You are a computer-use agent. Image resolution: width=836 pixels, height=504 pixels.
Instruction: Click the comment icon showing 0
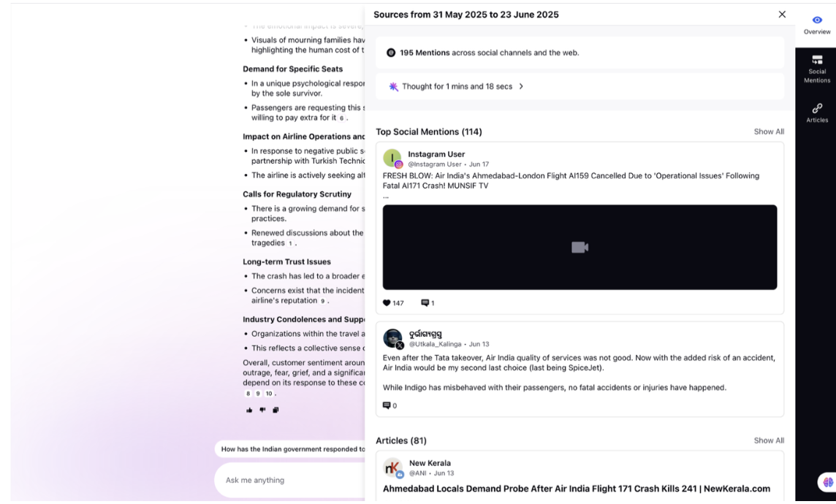(x=387, y=405)
